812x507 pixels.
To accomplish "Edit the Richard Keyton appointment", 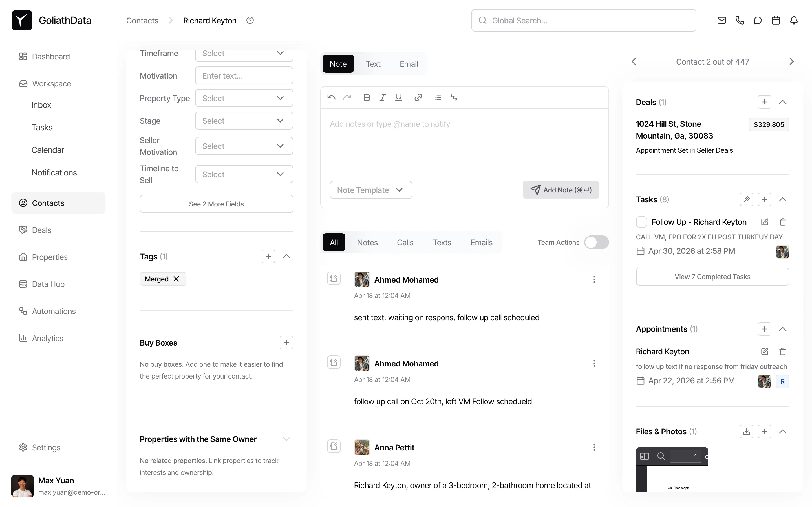I will 764,352.
